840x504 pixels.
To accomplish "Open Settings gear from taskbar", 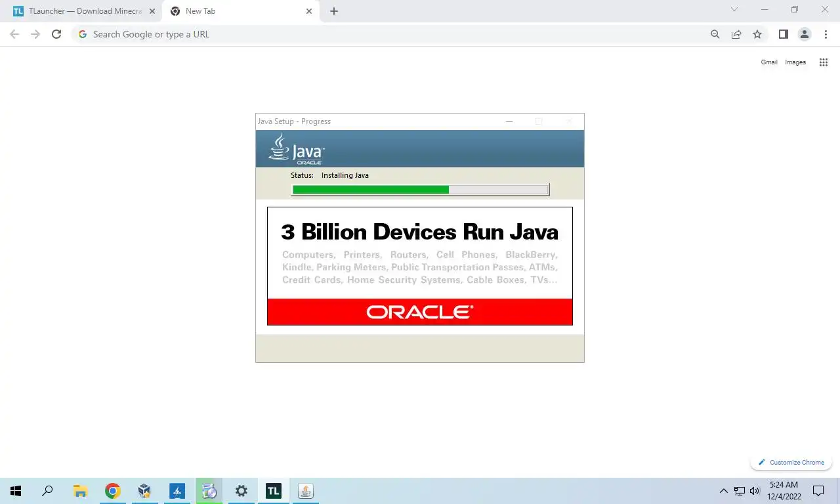I will (x=241, y=491).
